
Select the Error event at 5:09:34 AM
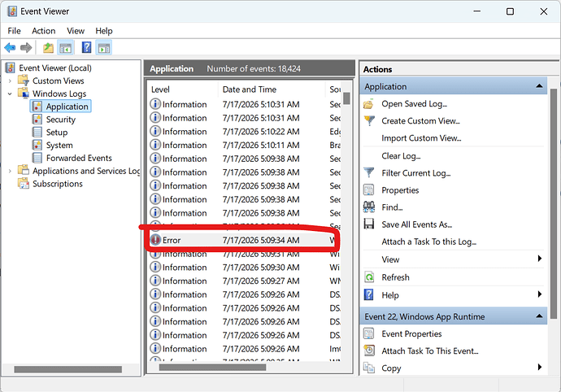coord(245,240)
